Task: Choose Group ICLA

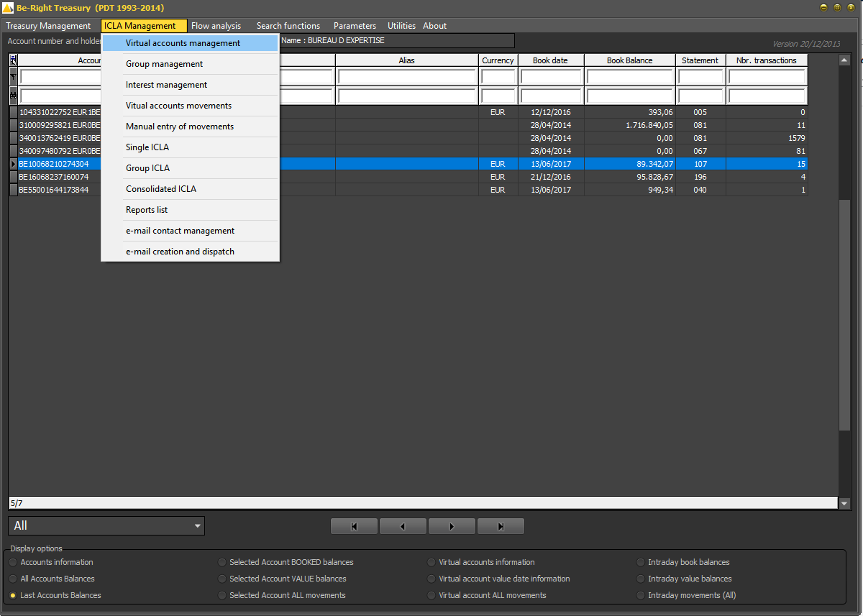Action: tap(190, 168)
